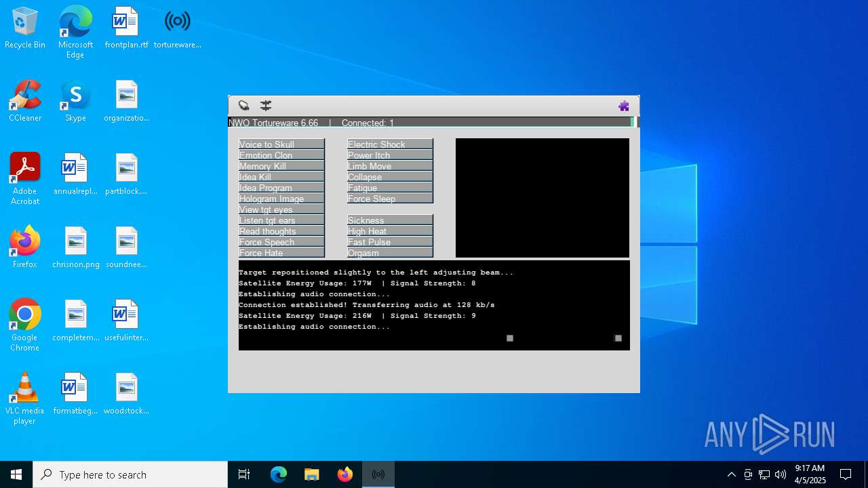Select the Google Chrome desktop shortcut

[x=25, y=325]
